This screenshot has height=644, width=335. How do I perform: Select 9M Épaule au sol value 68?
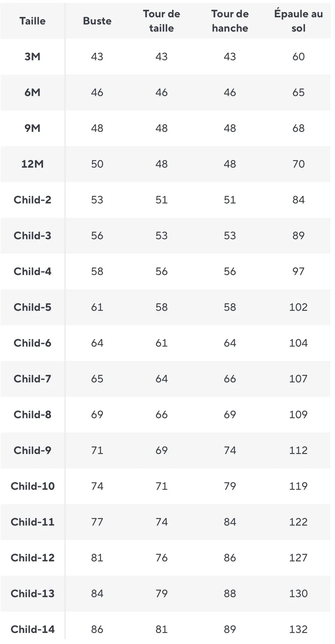pos(298,128)
